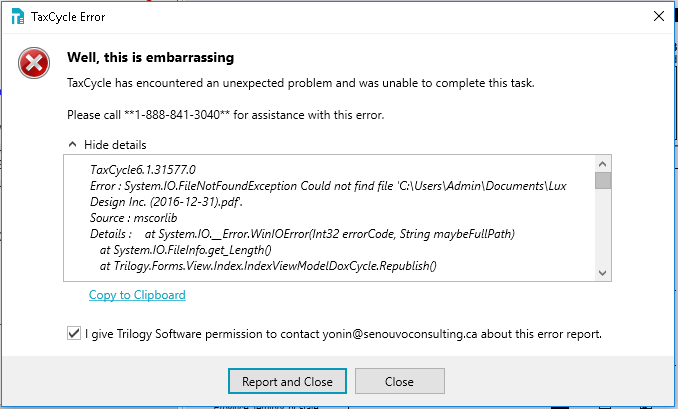Click the empty scrollbar track below the thumb
Image resolution: width=678 pixels, height=409 pixels.
coord(603,227)
